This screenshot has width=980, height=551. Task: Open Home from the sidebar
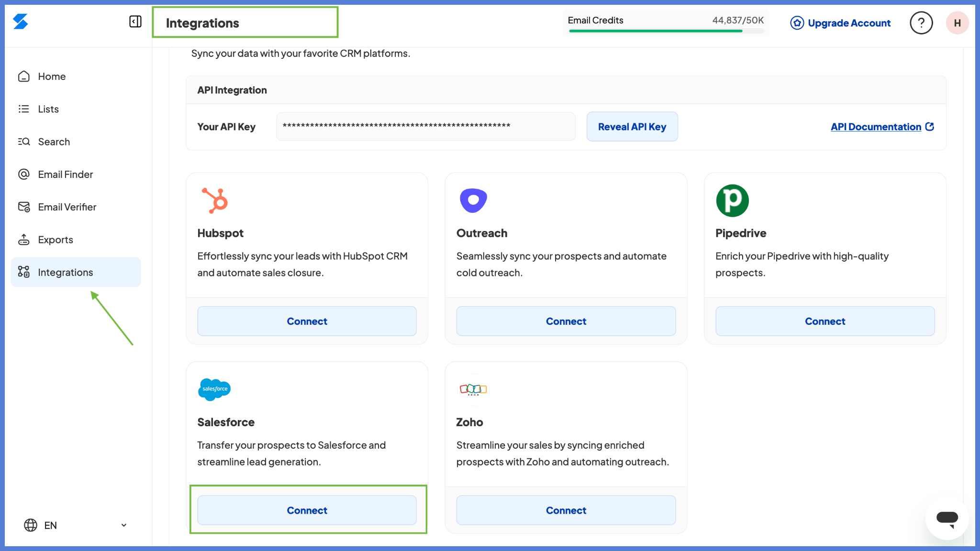76,77
